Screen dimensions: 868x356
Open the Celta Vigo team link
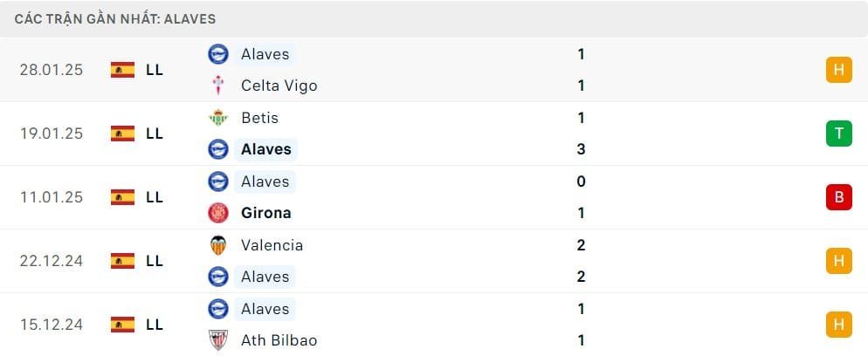(279, 86)
